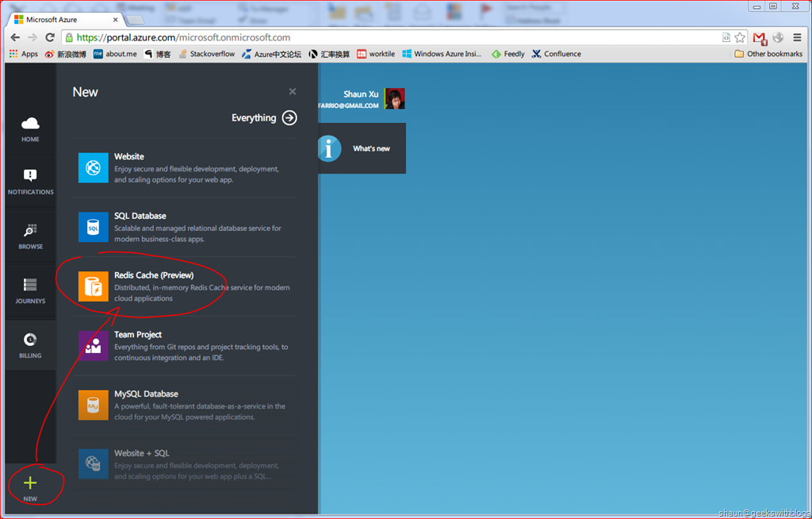Screen dimensions: 812x519
Task: Open the 新浪微博 bookmark
Action: coord(66,54)
